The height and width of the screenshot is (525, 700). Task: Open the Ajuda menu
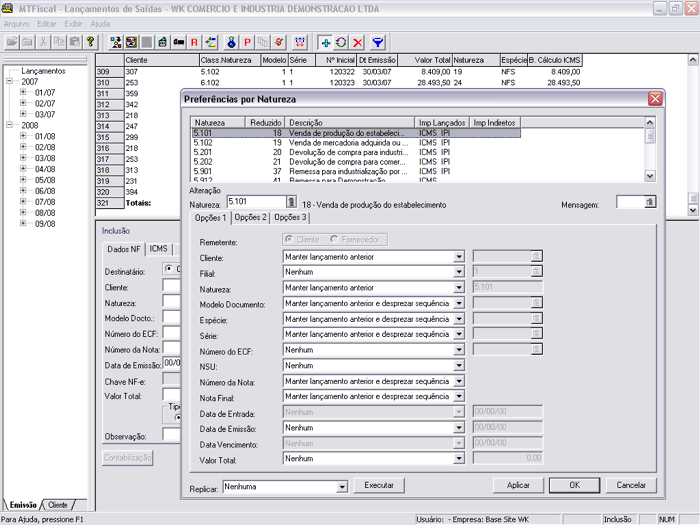100,22
